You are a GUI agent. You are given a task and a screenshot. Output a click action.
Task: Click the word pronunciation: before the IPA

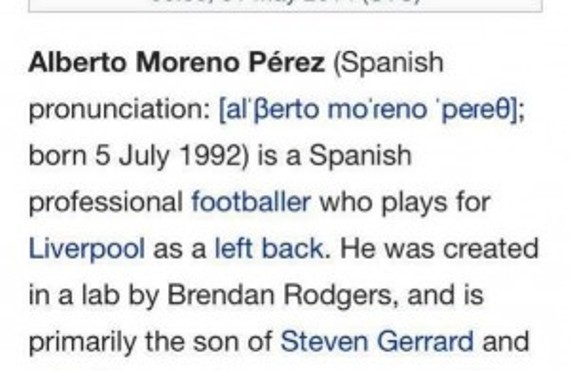(119, 110)
